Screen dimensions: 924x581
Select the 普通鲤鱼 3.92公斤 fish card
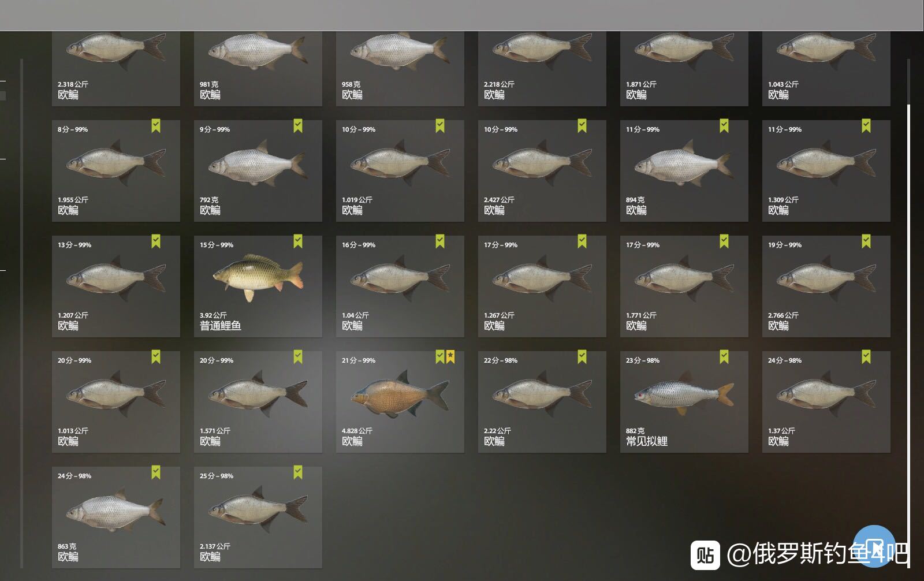pyautogui.click(x=258, y=286)
